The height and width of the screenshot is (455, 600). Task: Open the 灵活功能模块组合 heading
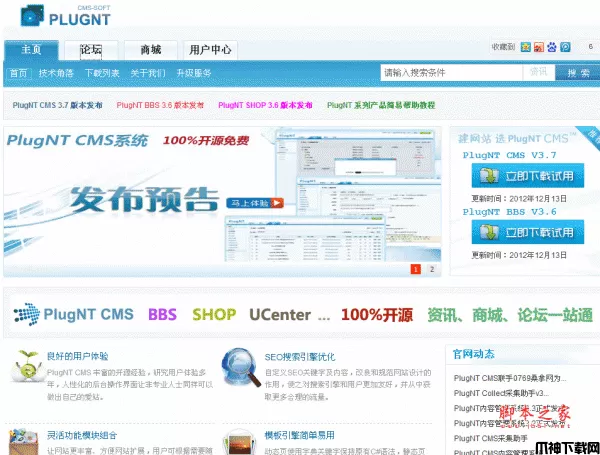(x=82, y=435)
